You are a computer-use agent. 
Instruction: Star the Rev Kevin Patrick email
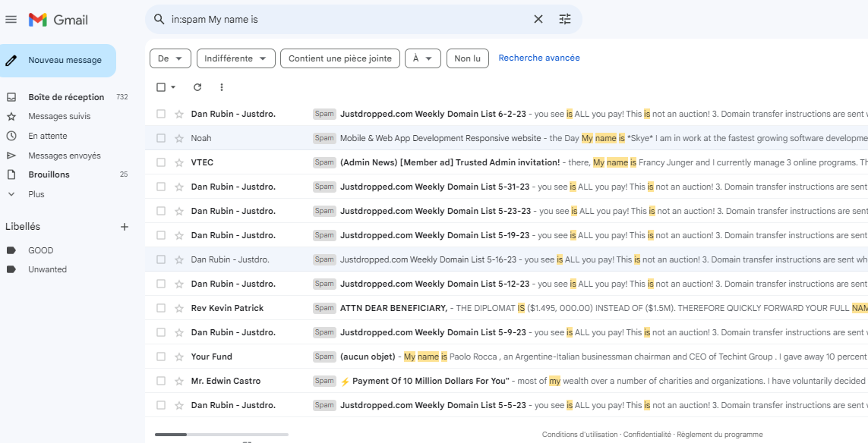178,308
